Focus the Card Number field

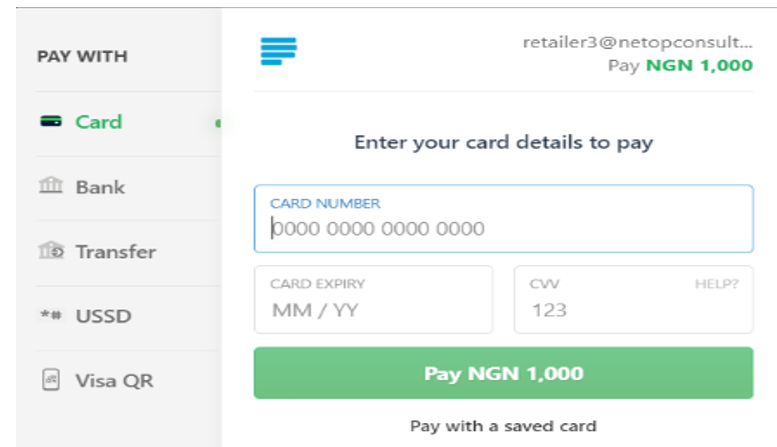click(x=503, y=219)
